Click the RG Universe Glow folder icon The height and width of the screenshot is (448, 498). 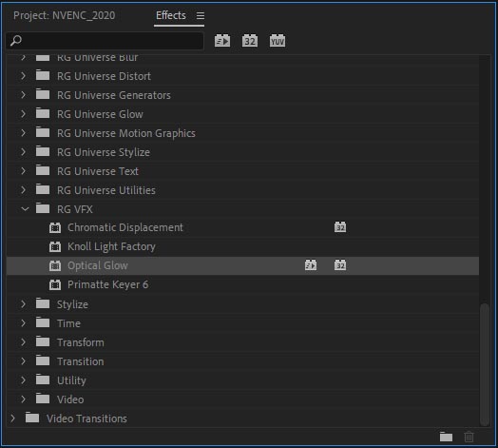click(x=43, y=113)
